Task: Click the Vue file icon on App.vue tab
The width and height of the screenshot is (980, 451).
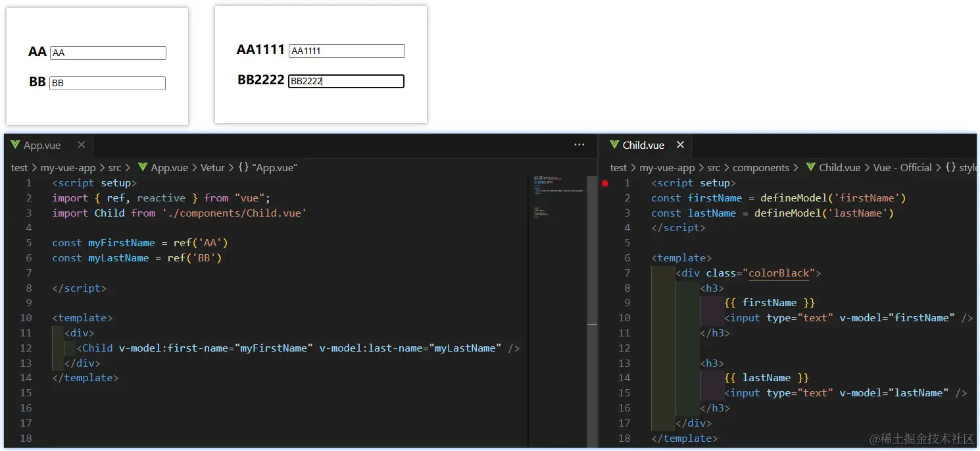Action: tap(15, 145)
